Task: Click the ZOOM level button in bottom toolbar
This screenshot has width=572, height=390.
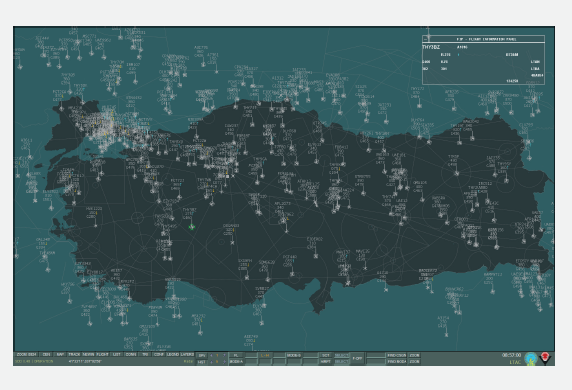Action: pos(26,355)
